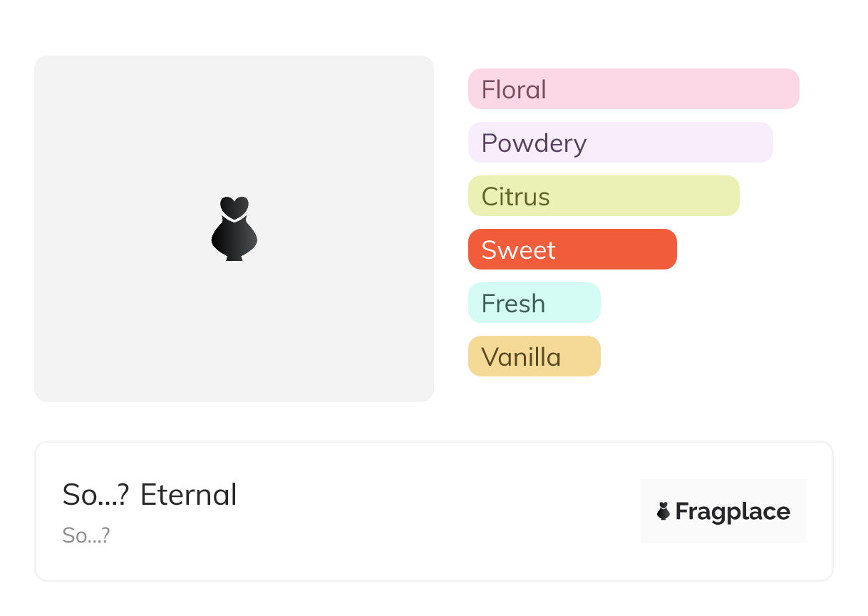This screenshot has width=868, height=616.
Task: Open the So...? Eternal fragrance title
Action: (x=150, y=495)
